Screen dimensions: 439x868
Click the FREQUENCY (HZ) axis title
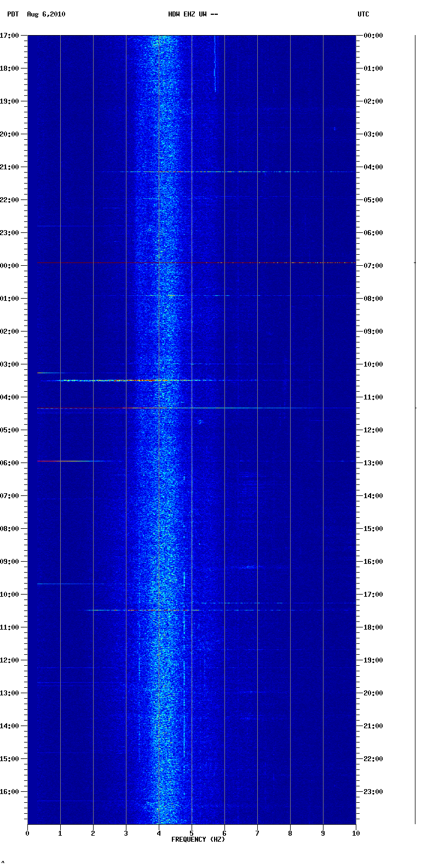(198, 840)
